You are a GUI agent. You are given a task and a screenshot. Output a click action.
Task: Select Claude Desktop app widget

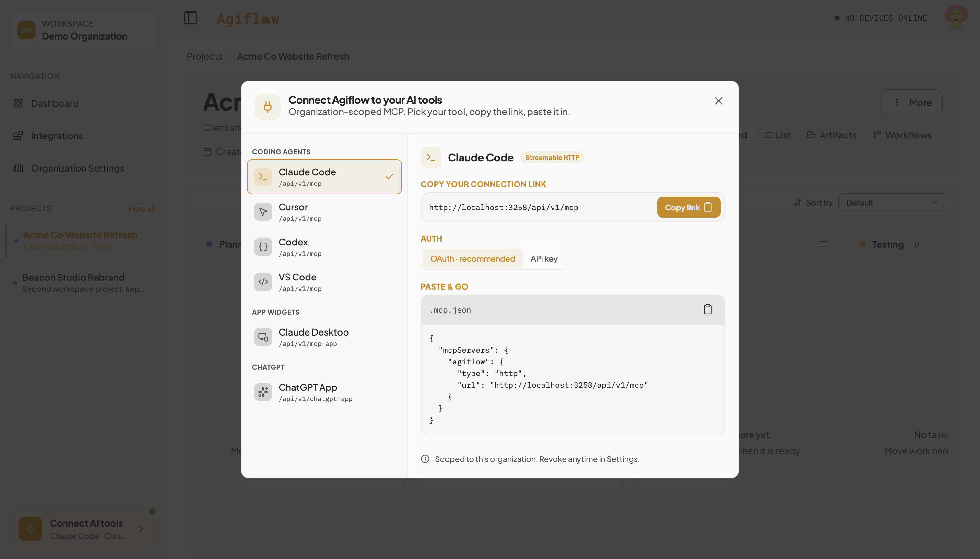324,337
